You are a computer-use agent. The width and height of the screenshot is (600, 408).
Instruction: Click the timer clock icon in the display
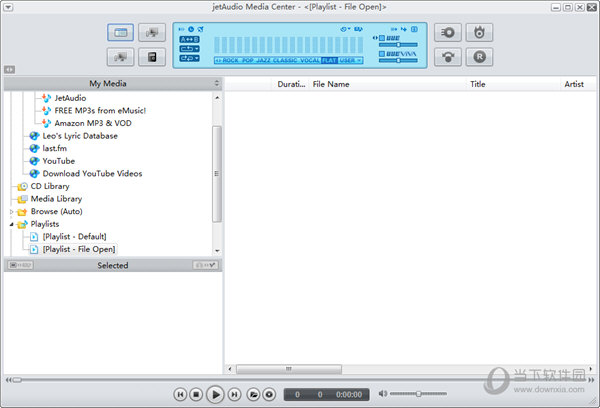[x=191, y=29]
